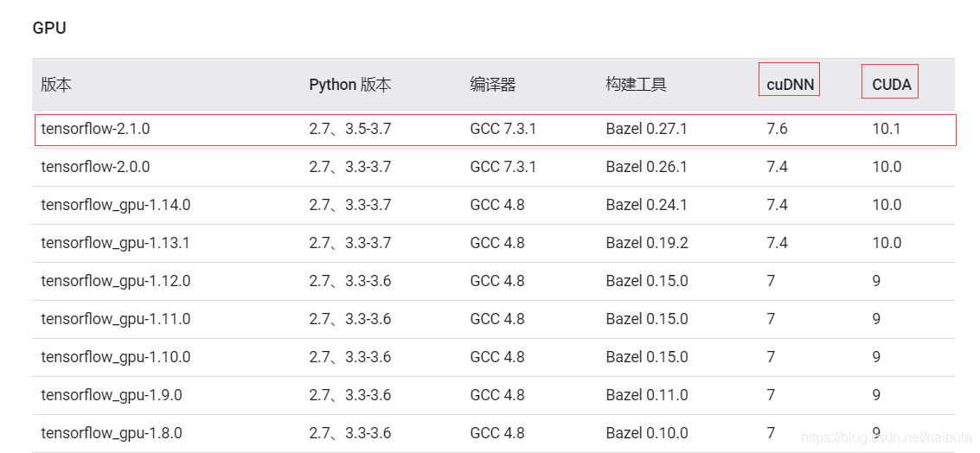Select the tensorflow_gpu-1.9.0 version cell
The height and width of the screenshot is (453, 980).
[x=112, y=396]
